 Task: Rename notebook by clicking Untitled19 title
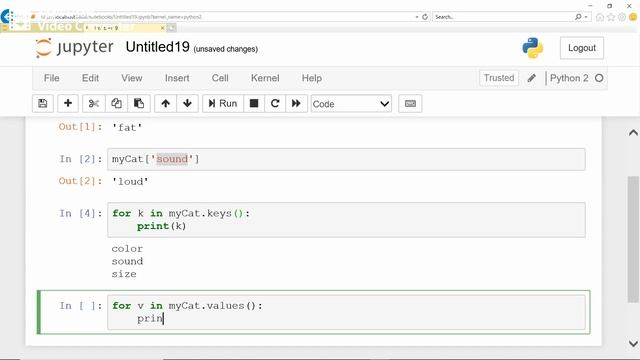[158, 47]
